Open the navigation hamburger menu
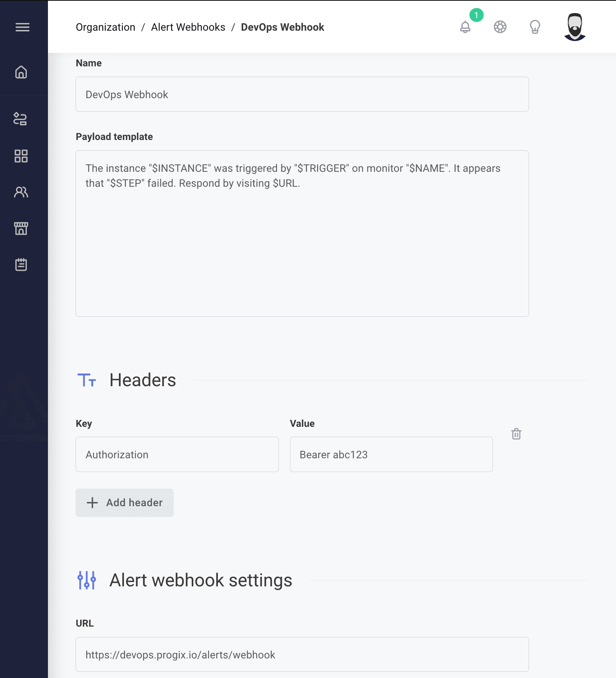Viewport: 616px width, 678px height. [x=23, y=27]
